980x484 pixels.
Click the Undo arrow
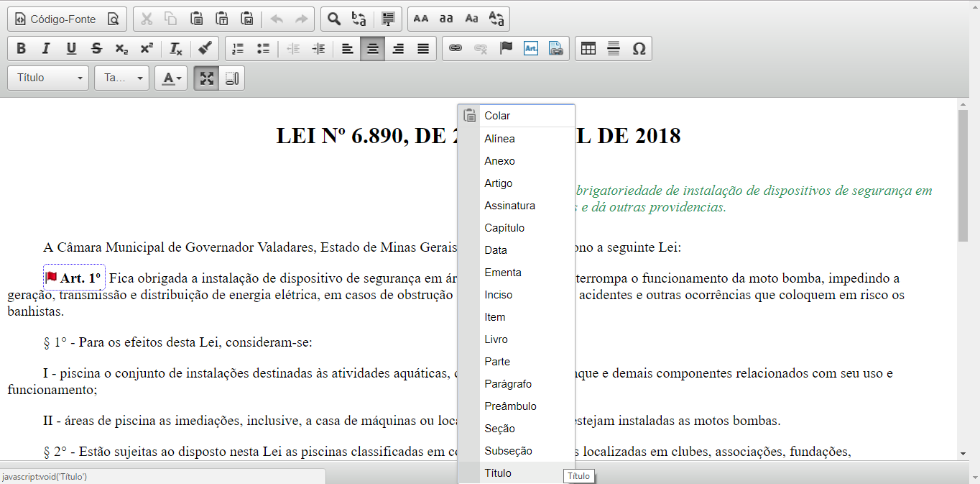point(277,19)
